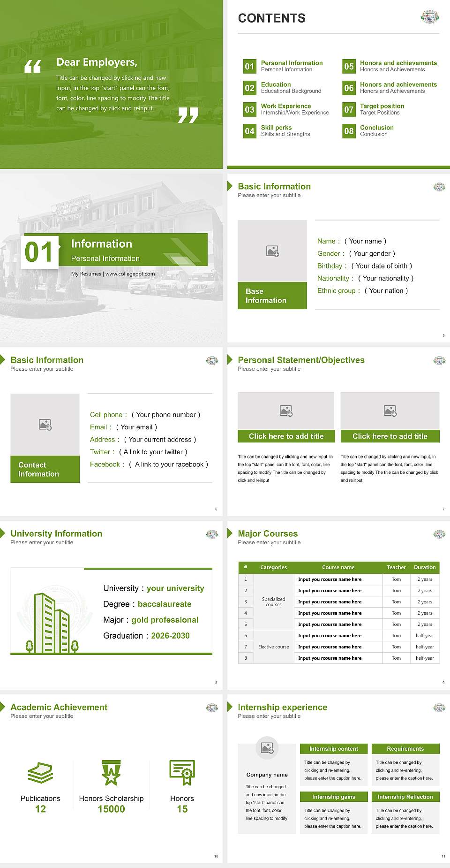Click the image placeholder icon above Base Information
This screenshot has height=868, width=450.
pos(272,251)
